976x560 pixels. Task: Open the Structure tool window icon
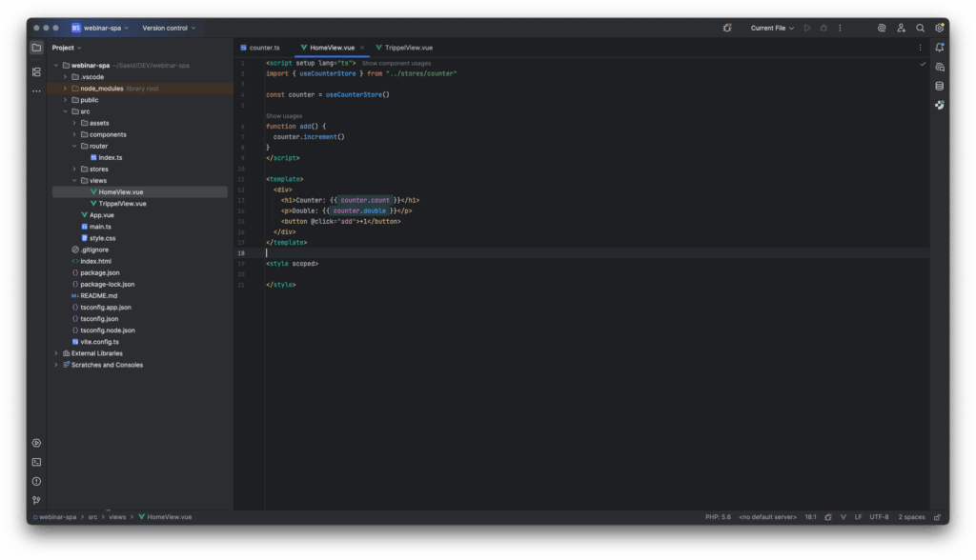[x=36, y=71]
